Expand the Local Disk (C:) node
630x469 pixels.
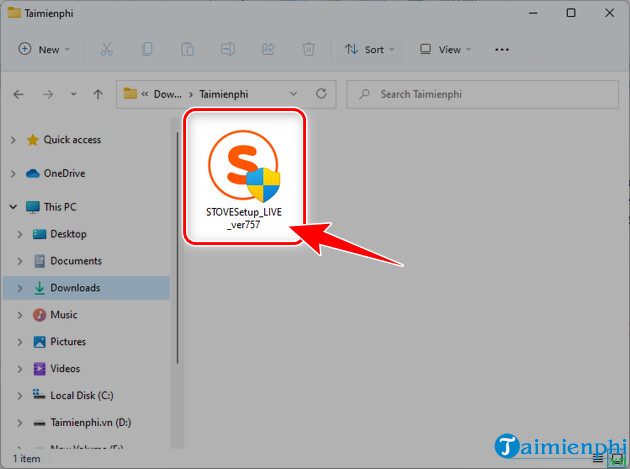tap(20, 396)
